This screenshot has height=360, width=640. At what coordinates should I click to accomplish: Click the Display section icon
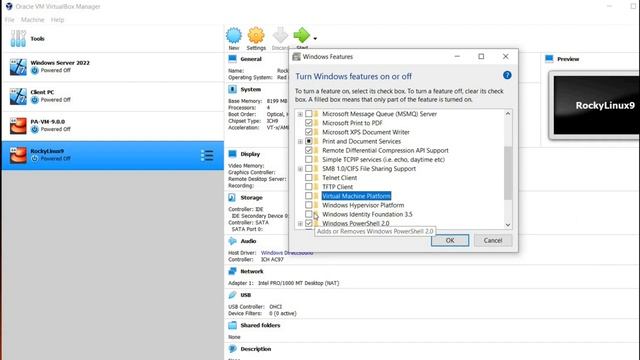pos(232,154)
